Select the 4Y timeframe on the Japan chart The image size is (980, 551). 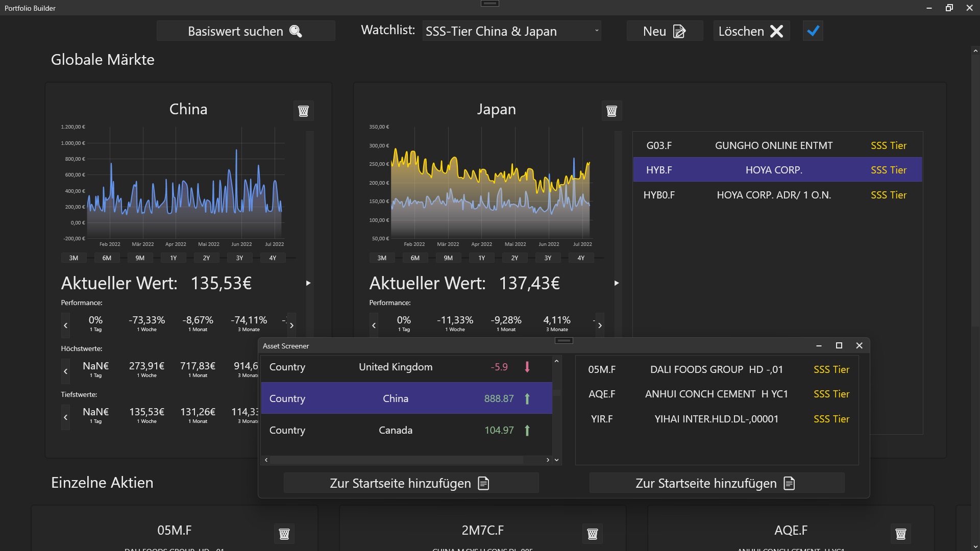coord(581,258)
